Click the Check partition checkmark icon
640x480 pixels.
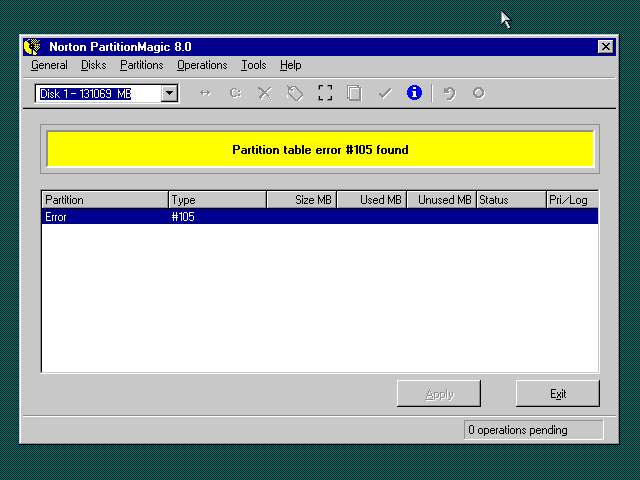[x=385, y=93]
